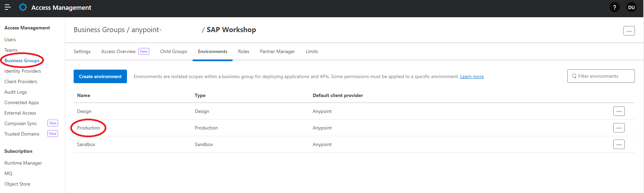The height and width of the screenshot is (193, 644).
Task: Open Composer Sync in the sidebar
Action: tap(21, 123)
